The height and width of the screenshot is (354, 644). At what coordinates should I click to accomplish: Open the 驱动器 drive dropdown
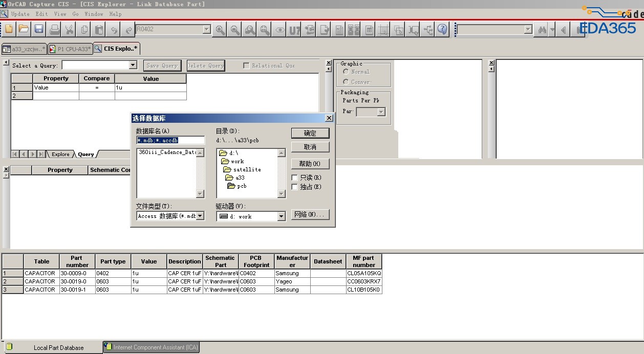[281, 216]
